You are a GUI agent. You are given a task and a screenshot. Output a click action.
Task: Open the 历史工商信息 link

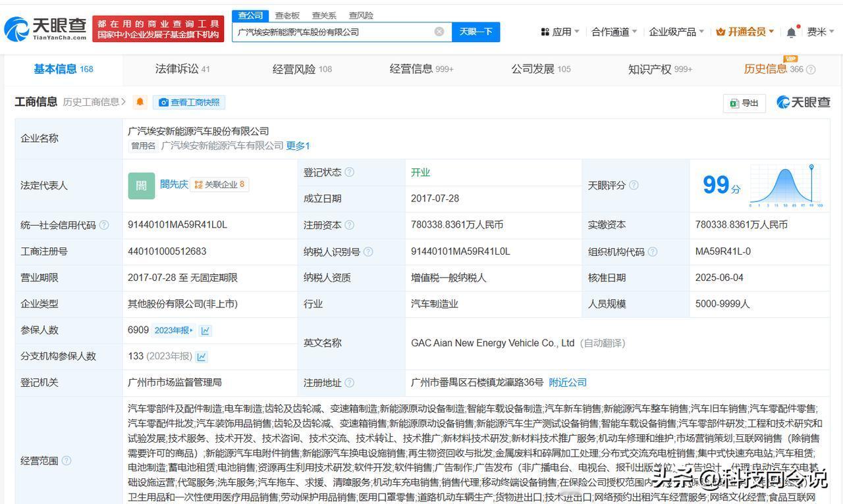94,102
